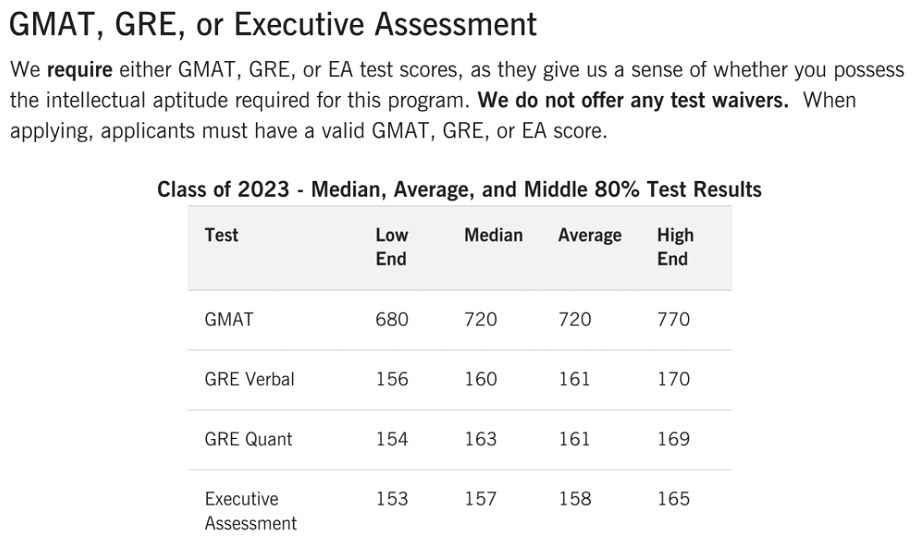Click the bold 'require' word in paragraph

[x=81, y=71]
